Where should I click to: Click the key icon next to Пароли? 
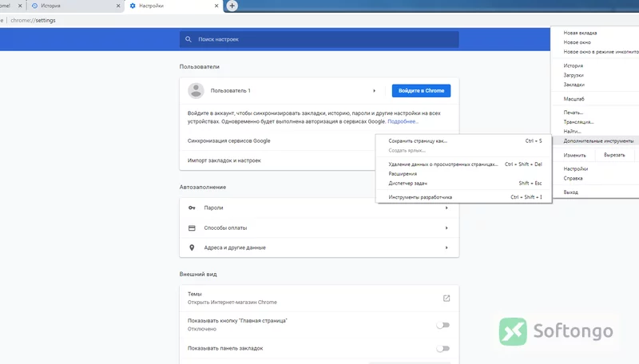click(x=192, y=208)
